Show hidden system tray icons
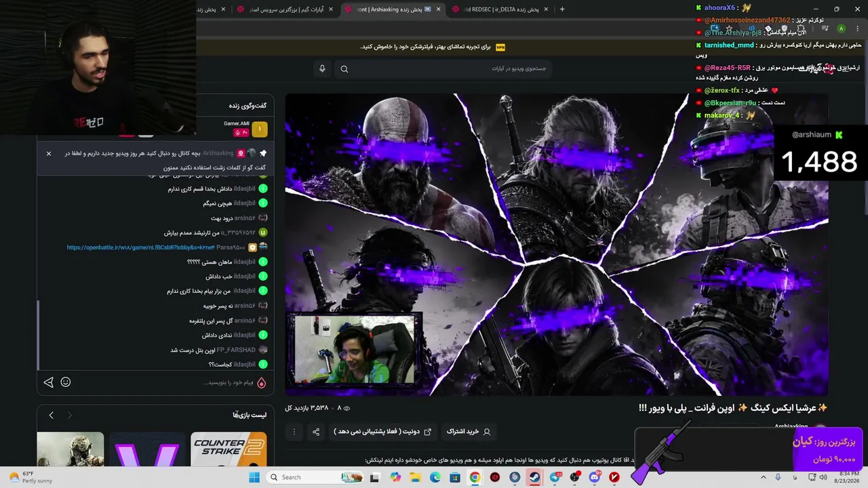868x488 pixels. tap(764, 477)
